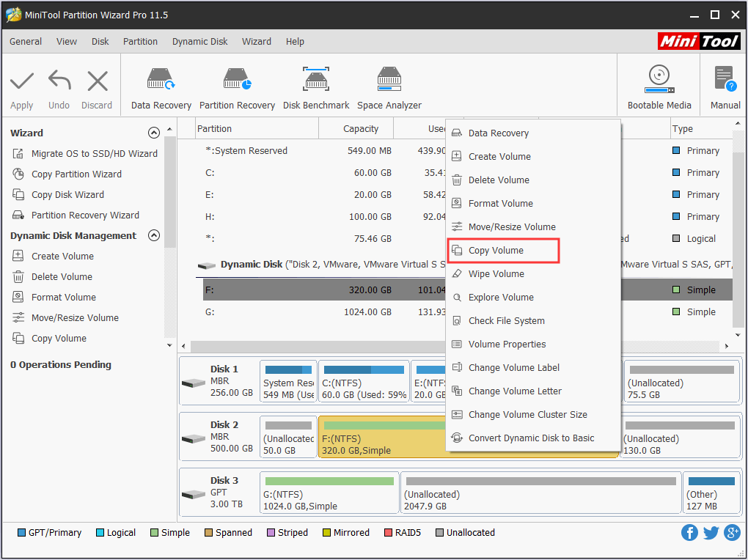Screen dimensions: 748x560
Task: Select Wipe Volume in context menu
Action: pyautogui.click(x=533, y=274)
